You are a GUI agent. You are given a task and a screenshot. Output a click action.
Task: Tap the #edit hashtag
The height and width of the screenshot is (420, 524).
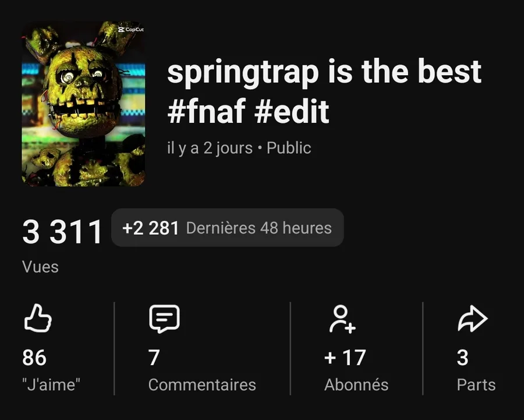pyautogui.click(x=292, y=111)
